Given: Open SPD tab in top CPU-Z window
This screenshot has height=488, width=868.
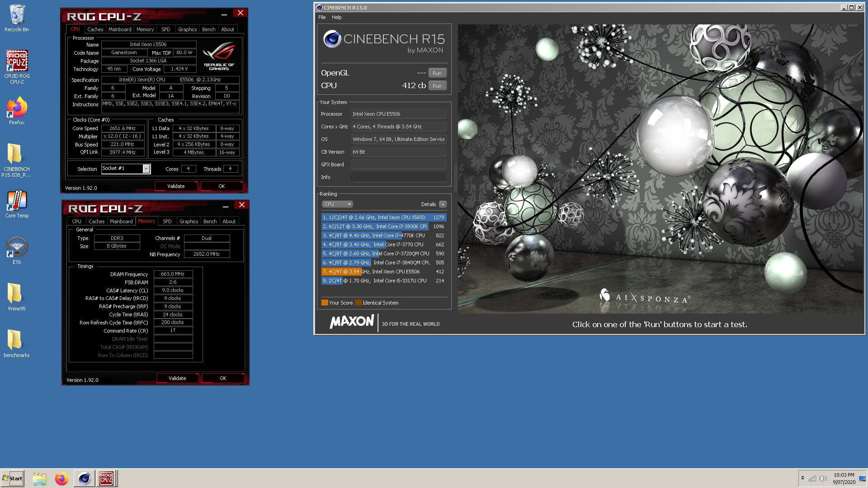Looking at the screenshot, I should 166,29.
